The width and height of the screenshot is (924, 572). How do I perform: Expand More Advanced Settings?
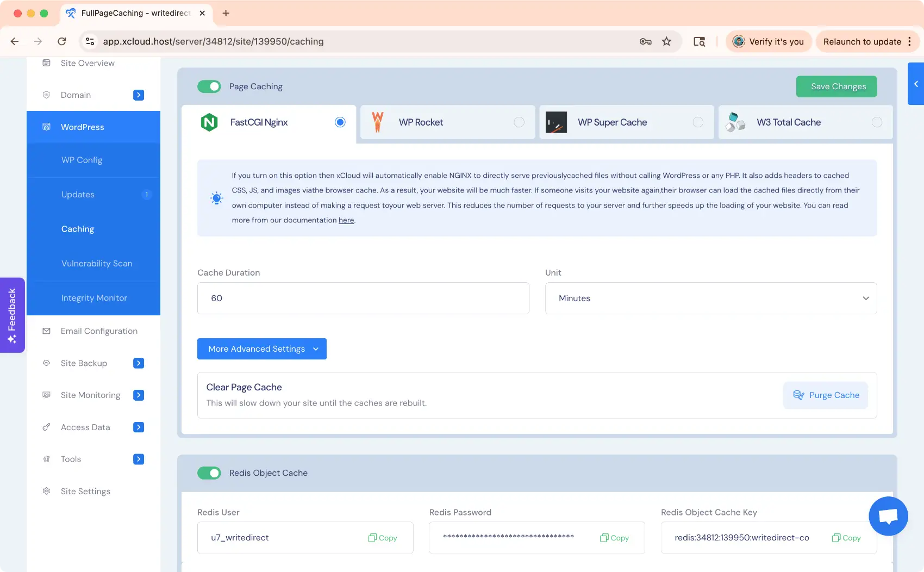[x=262, y=349]
